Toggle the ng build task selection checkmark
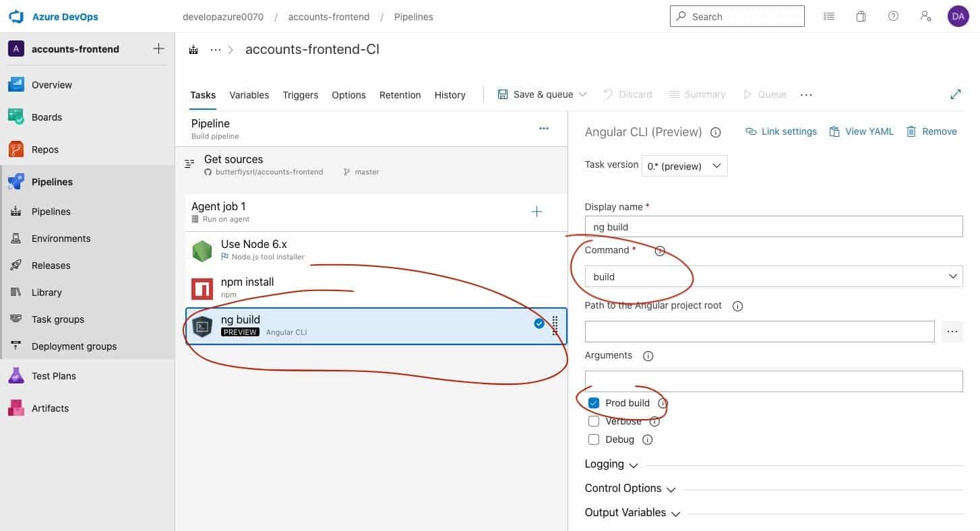 [x=539, y=323]
